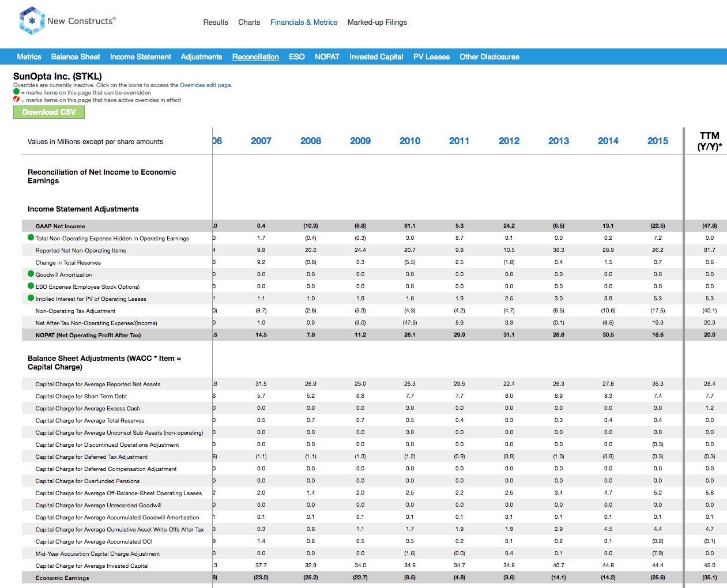
Task: Click Capital Charge for Average Total Reserves label
Action: pyautogui.click(x=90, y=421)
